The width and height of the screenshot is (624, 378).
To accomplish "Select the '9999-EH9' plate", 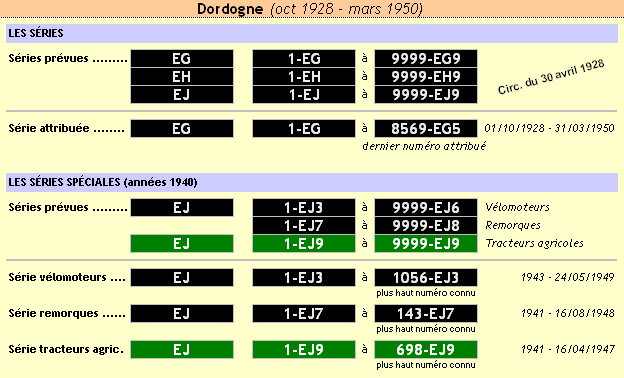I will [426, 76].
